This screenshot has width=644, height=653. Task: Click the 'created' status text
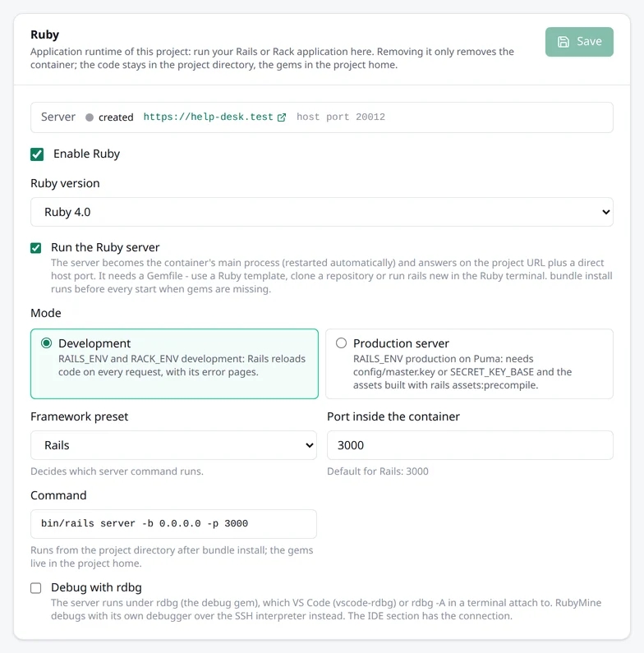click(116, 117)
